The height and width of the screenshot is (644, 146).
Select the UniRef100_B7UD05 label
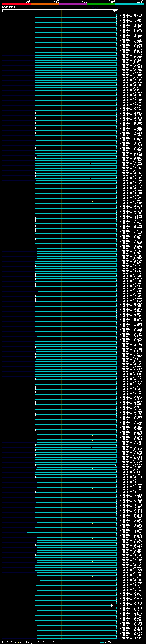[131, 30]
